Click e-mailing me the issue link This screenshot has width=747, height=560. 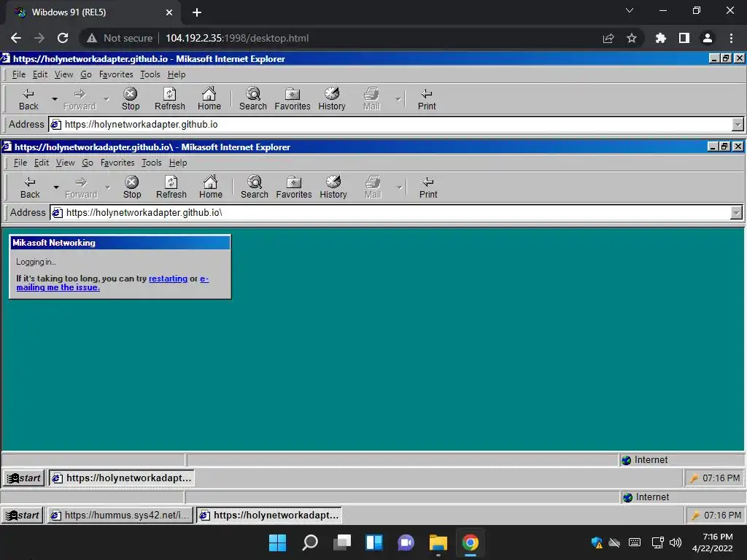(x=58, y=287)
